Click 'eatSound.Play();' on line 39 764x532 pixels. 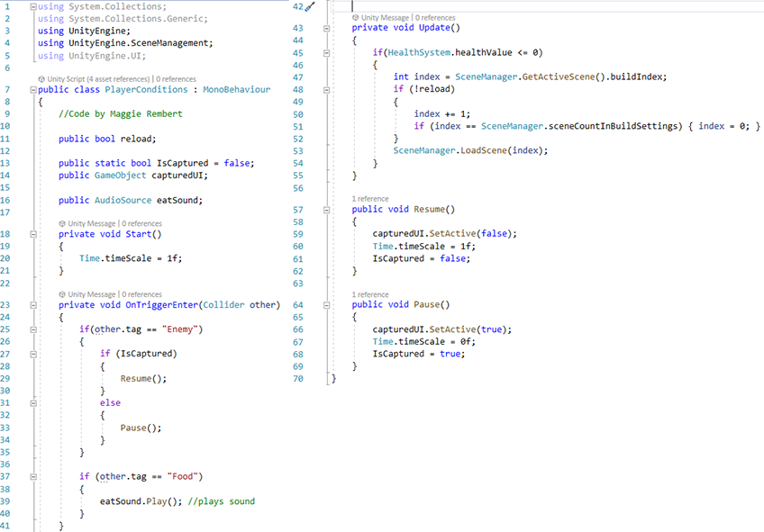[x=141, y=501]
